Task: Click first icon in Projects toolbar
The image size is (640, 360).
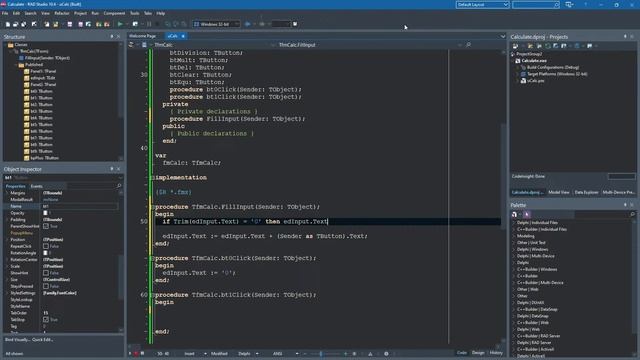Action: click(x=516, y=46)
